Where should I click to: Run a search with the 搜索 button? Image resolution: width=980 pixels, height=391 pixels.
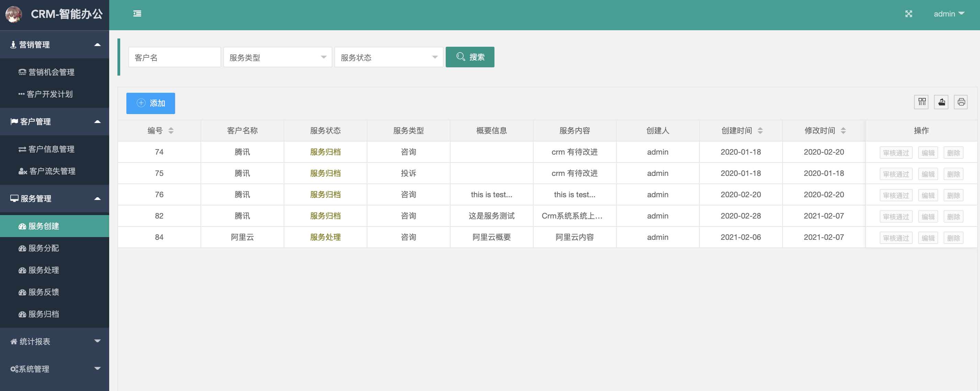(470, 57)
